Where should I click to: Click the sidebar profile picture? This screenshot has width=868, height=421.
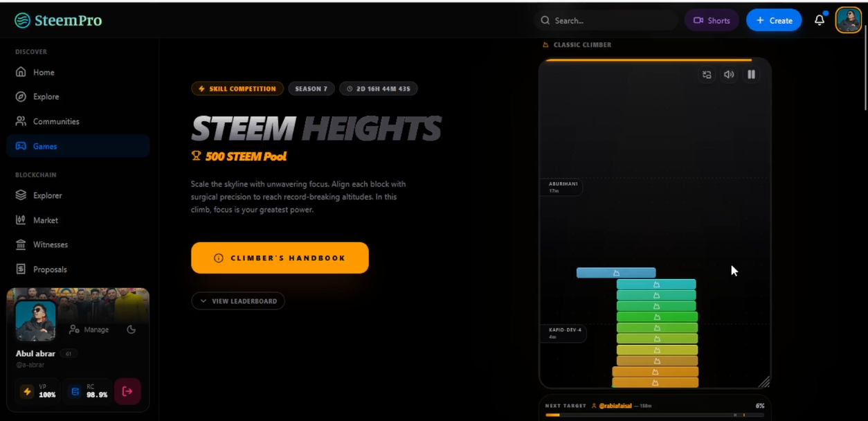coord(35,321)
